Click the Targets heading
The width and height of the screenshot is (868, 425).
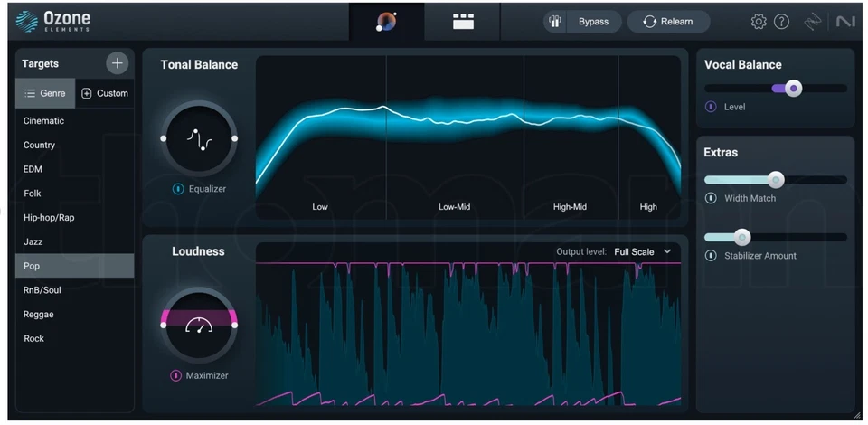click(41, 63)
